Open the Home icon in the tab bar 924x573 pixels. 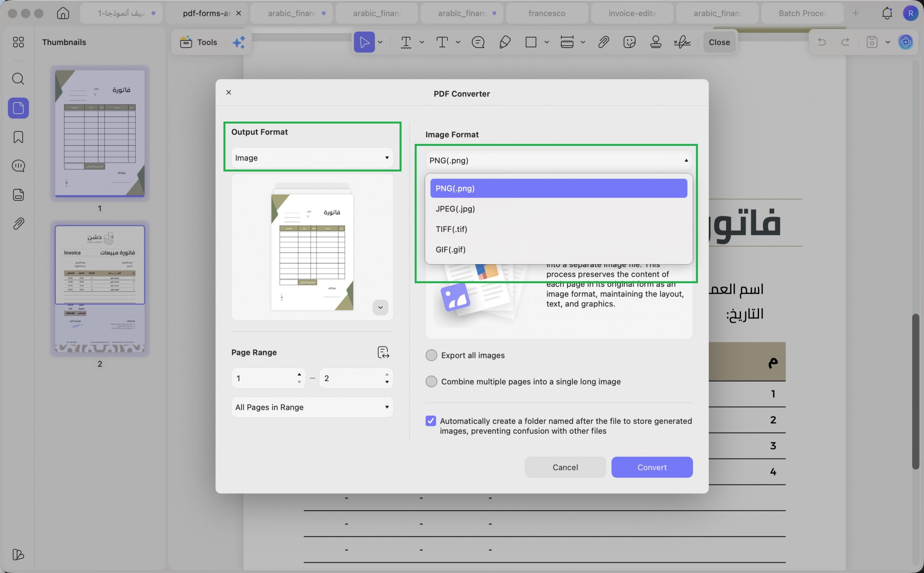click(x=63, y=13)
